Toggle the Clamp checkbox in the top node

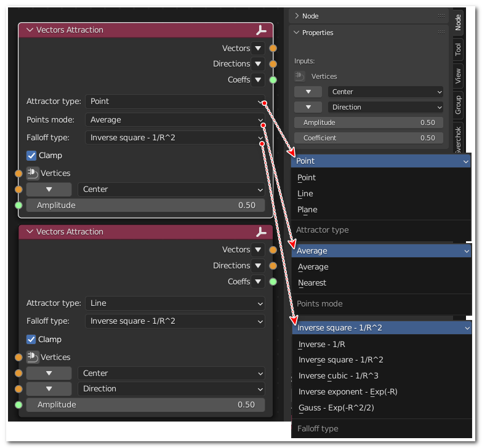pos(31,156)
